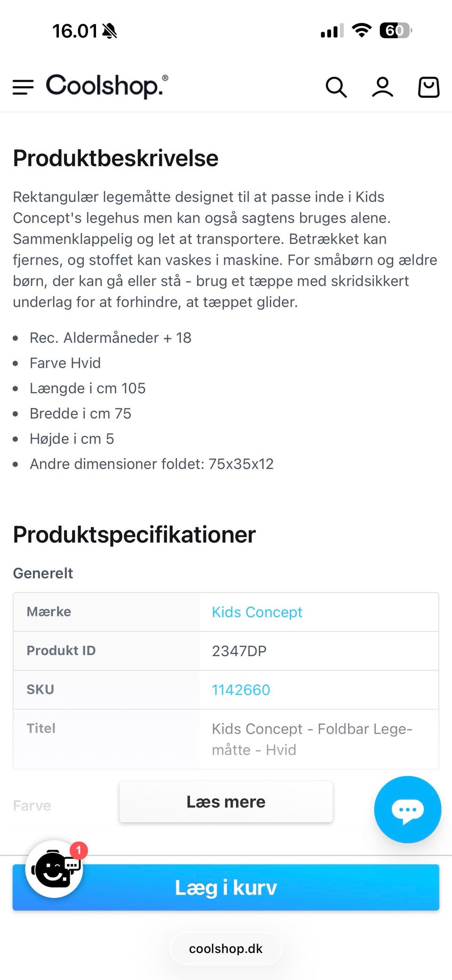Tap the Produktbeskrivelse heading
This screenshot has height=980, width=452.
pos(115,158)
